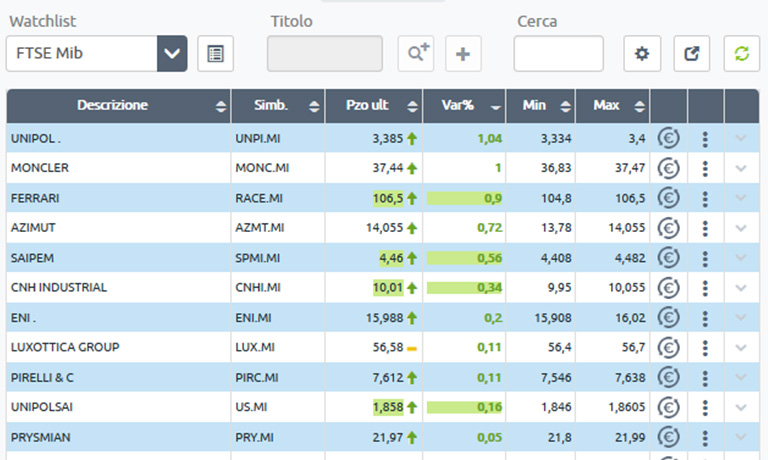The width and height of the screenshot is (768, 460).
Task: Open the three-dot menu for UNIPOLSAI
Action: (705, 408)
